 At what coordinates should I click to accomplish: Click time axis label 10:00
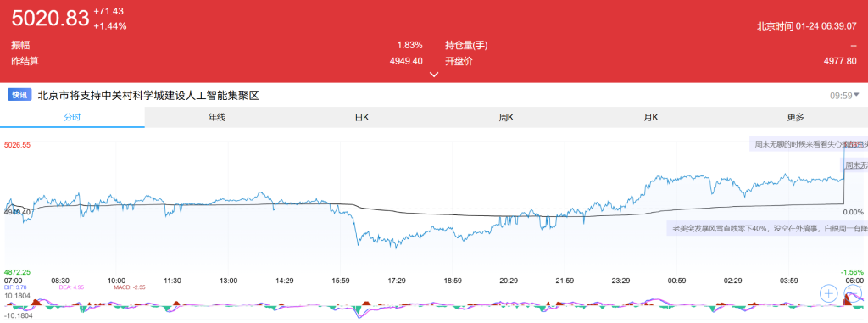pyautogui.click(x=116, y=281)
